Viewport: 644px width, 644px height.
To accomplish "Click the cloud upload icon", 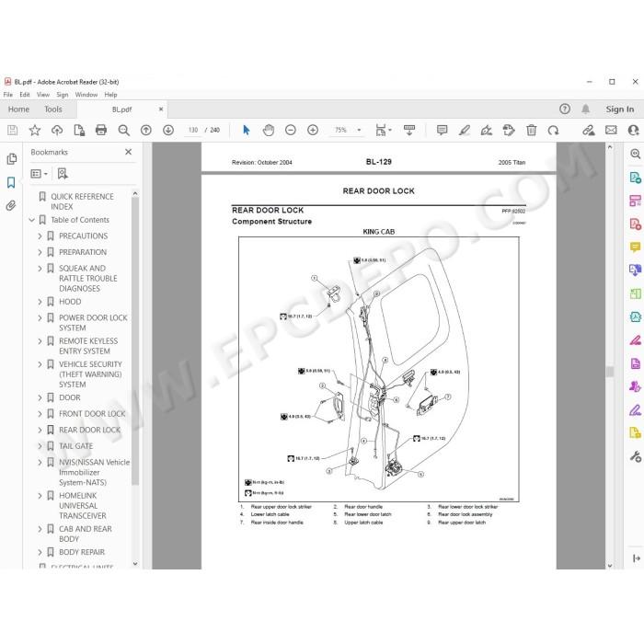I will [57, 131].
